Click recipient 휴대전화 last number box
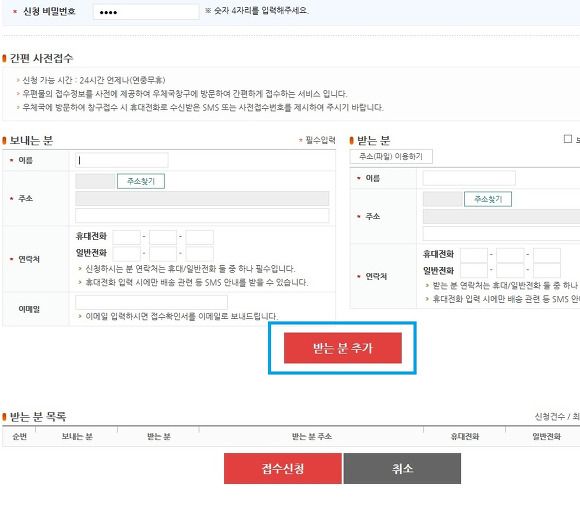The width and height of the screenshot is (580, 505). (547, 255)
